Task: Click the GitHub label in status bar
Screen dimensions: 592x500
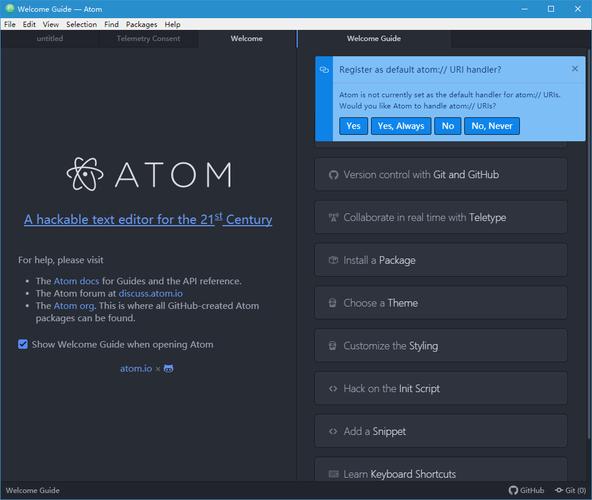Action: click(532, 490)
